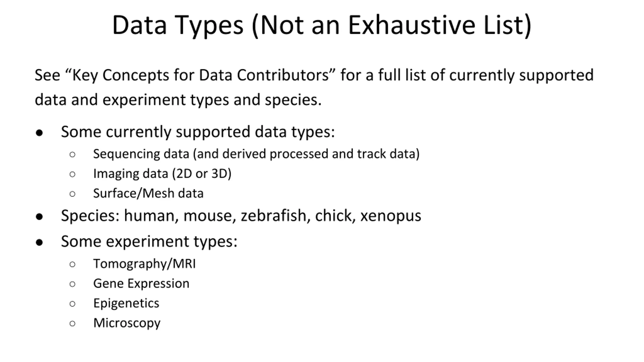The width and height of the screenshot is (644, 362).
Task: Click the "Microscopy" list item
Action: coord(127,323)
